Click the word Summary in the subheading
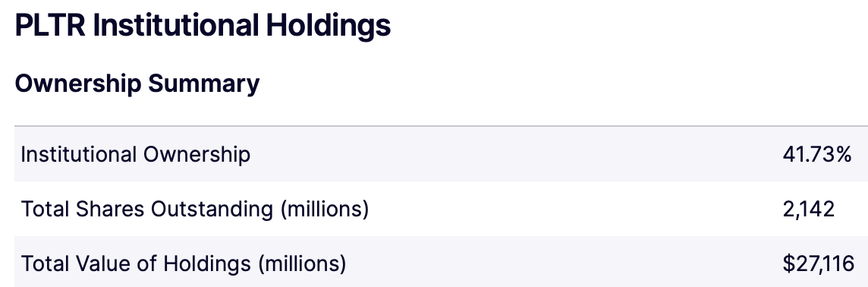868x287 pixels. point(203,85)
